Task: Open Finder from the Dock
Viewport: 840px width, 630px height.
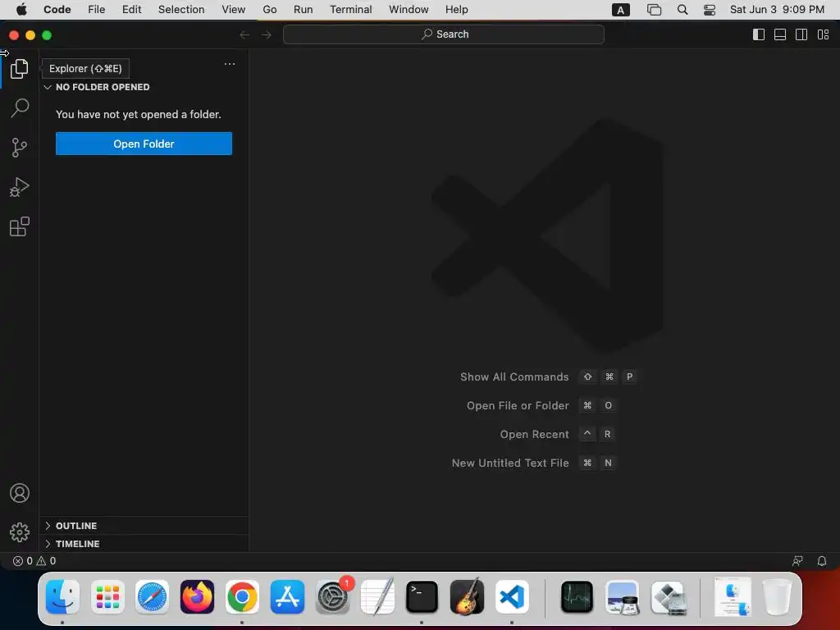Action: (62, 596)
